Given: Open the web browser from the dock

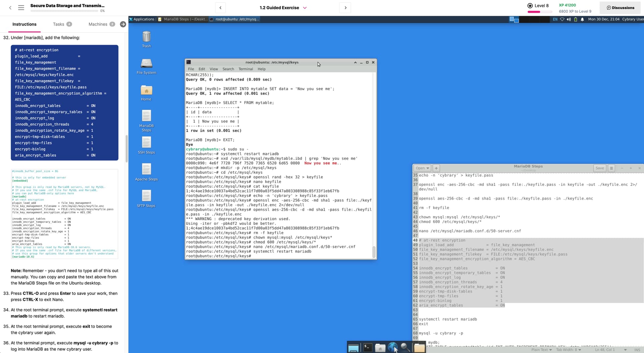Looking at the screenshot, I should click(x=392, y=348).
